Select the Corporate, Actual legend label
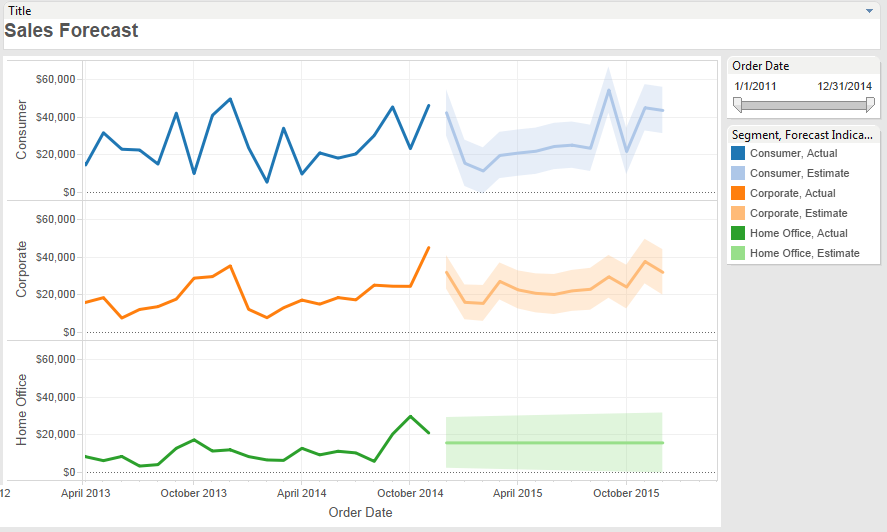Image resolution: width=887 pixels, height=532 pixels. (x=793, y=193)
